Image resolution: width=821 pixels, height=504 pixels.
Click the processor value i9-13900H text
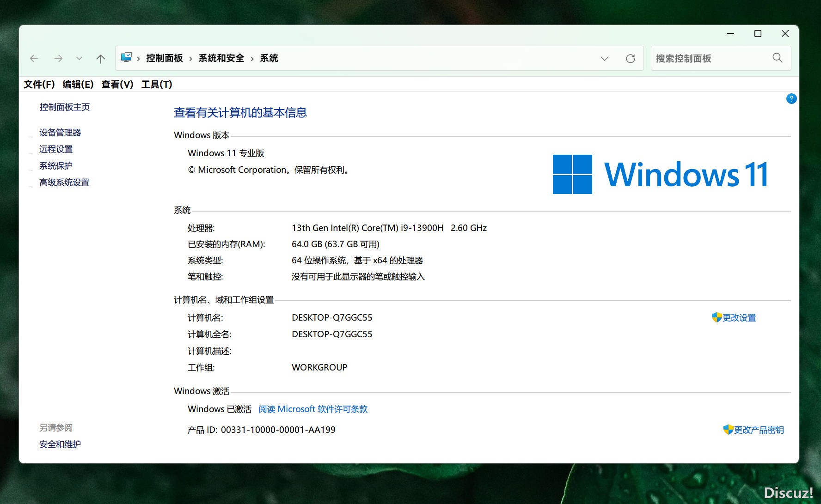(x=389, y=228)
